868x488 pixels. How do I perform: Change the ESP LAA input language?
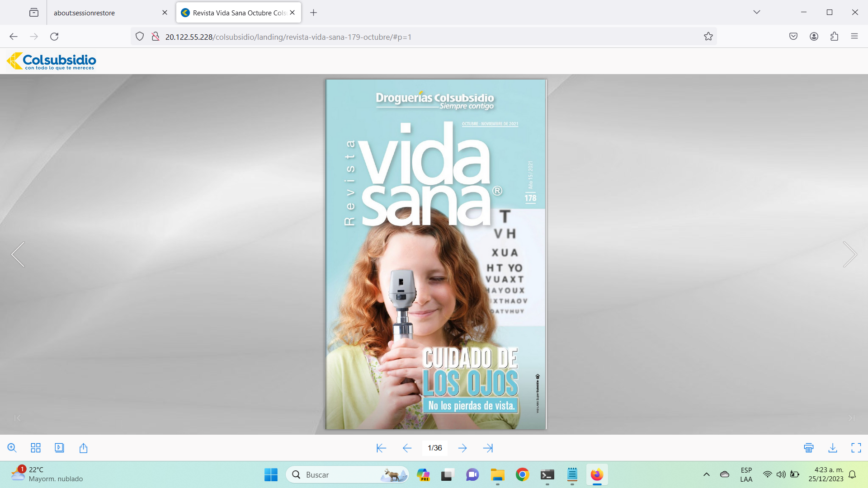pos(746,474)
